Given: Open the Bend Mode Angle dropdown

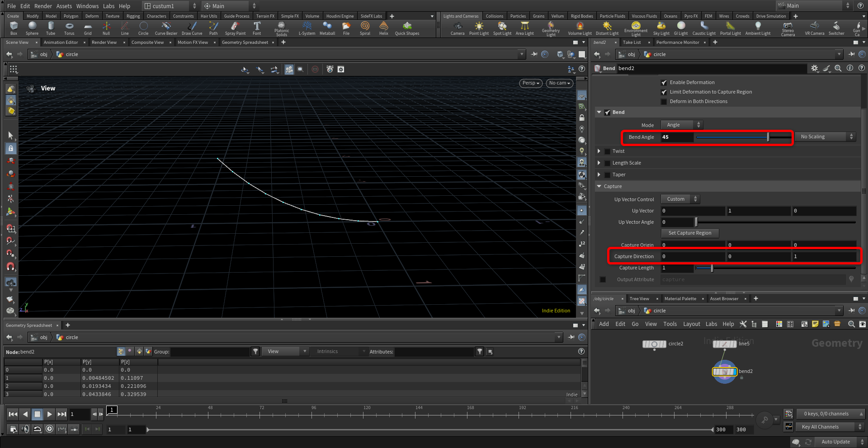Looking at the screenshot, I should point(681,125).
